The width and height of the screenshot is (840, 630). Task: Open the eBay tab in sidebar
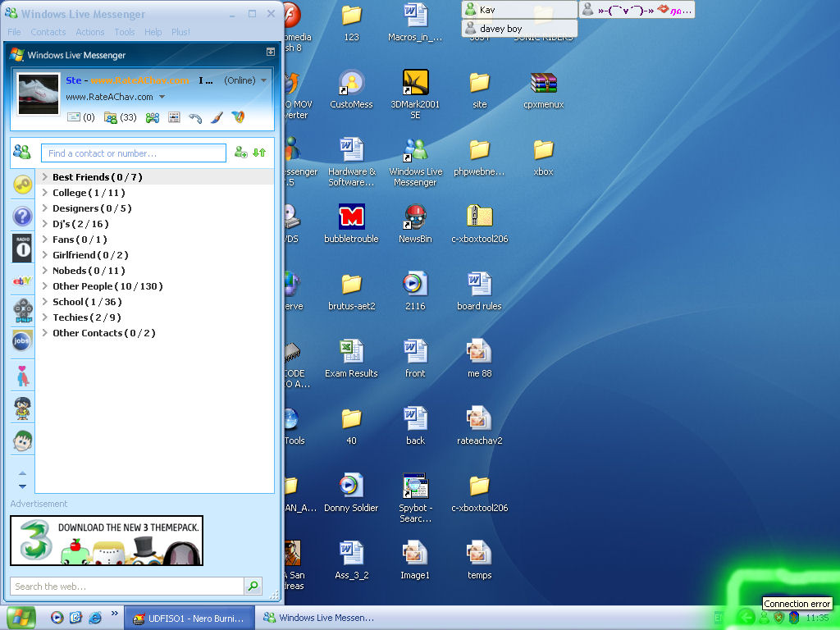pyautogui.click(x=22, y=281)
